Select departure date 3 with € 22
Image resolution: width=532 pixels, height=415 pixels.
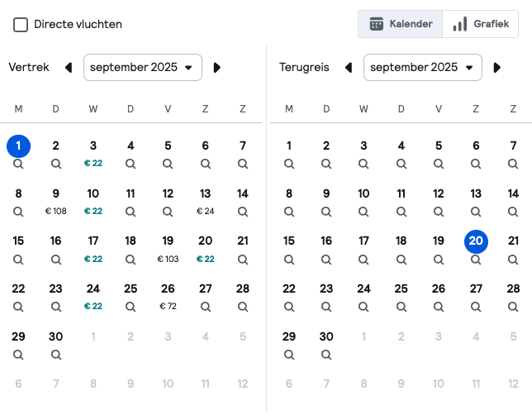[93, 154]
